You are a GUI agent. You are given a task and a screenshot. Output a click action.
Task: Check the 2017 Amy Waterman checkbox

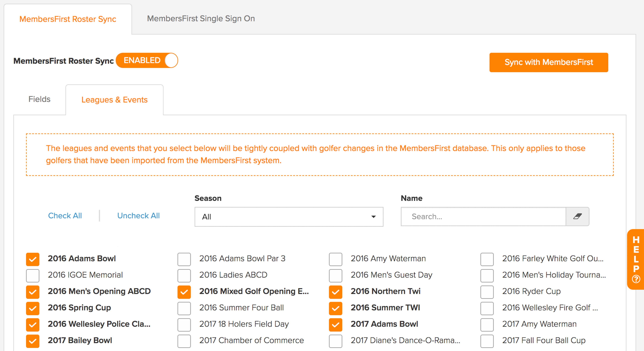pyautogui.click(x=487, y=325)
